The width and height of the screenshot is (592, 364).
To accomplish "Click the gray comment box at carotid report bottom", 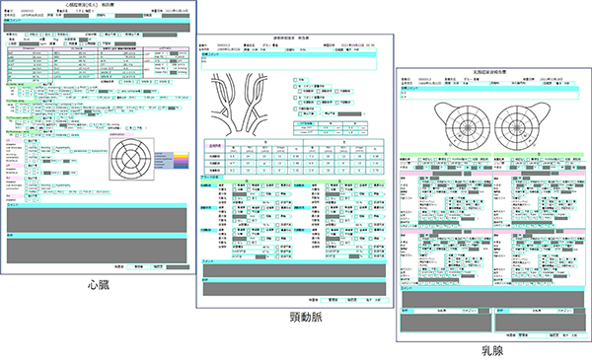I will click(294, 270).
